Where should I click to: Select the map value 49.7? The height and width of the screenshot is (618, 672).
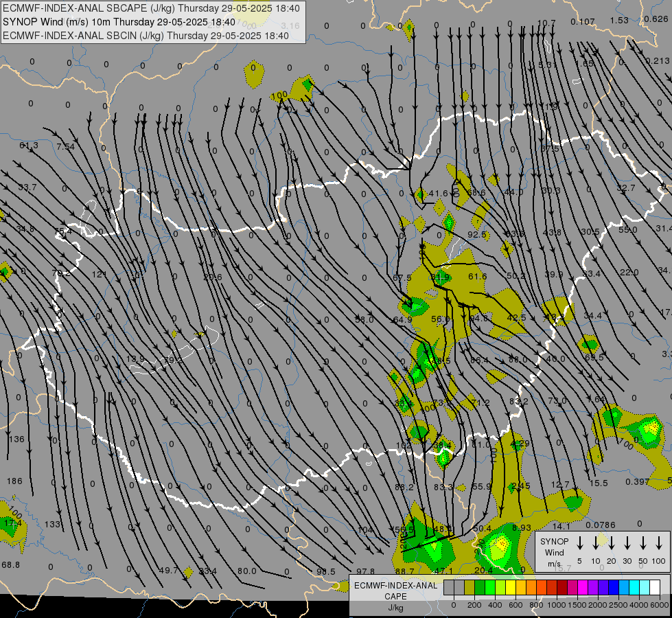coord(168,571)
